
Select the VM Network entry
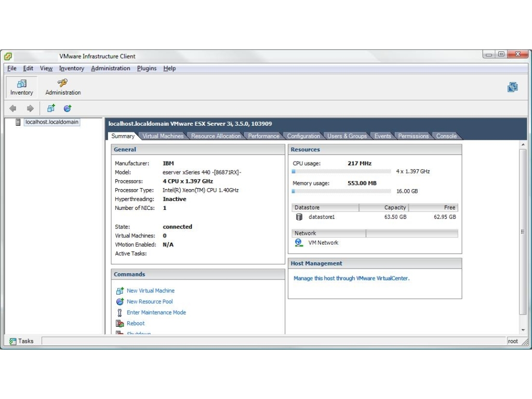[323, 243]
